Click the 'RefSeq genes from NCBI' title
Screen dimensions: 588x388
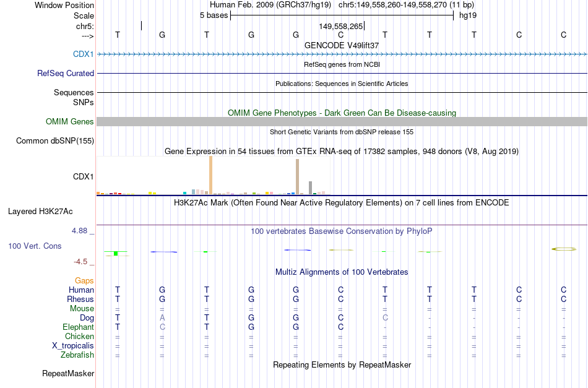tap(342, 64)
